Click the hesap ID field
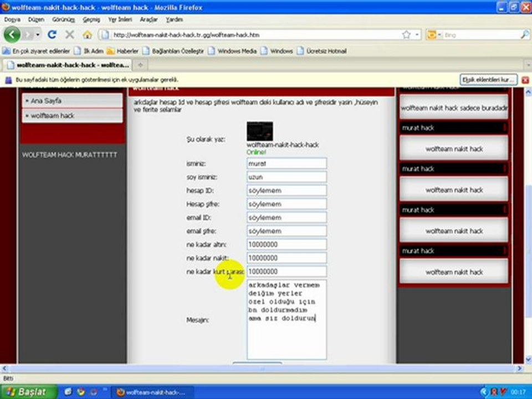532x399 pixels. point(287,191)
